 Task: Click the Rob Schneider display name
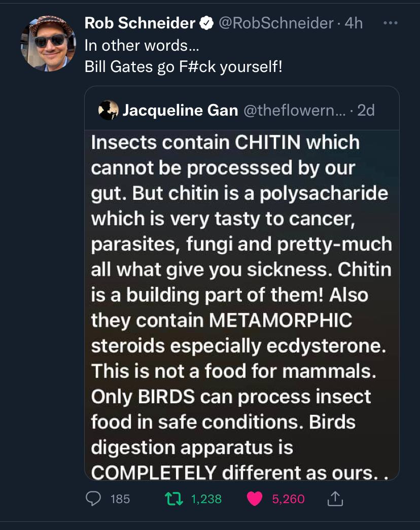click(139, 23)
